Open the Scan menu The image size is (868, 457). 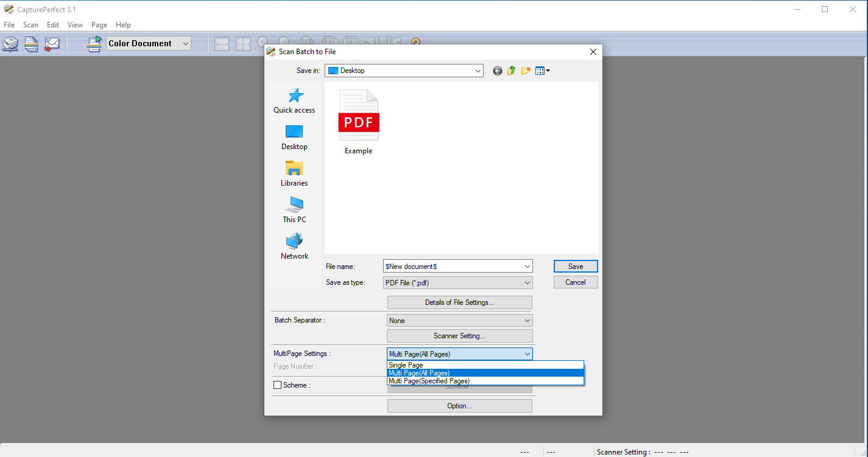pos(30,25)
